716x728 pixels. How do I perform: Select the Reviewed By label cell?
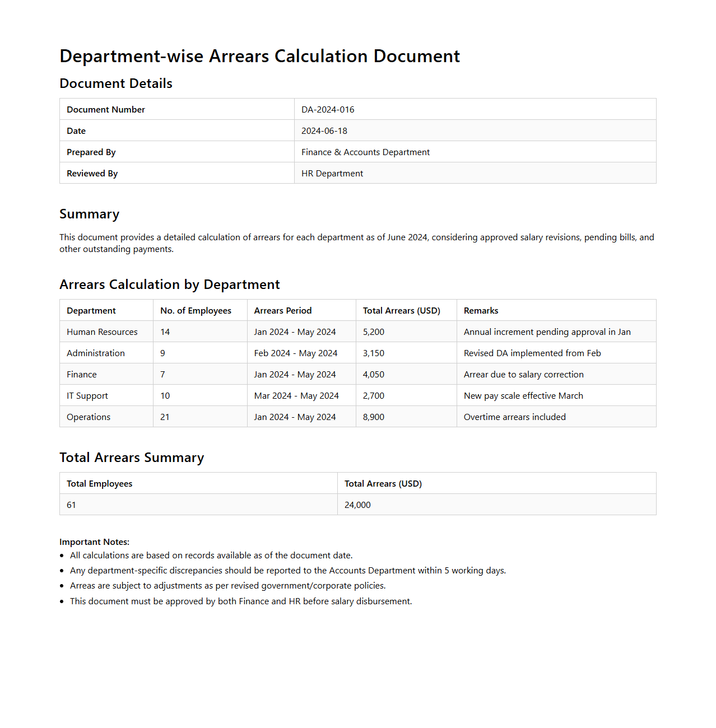(92, 174)
